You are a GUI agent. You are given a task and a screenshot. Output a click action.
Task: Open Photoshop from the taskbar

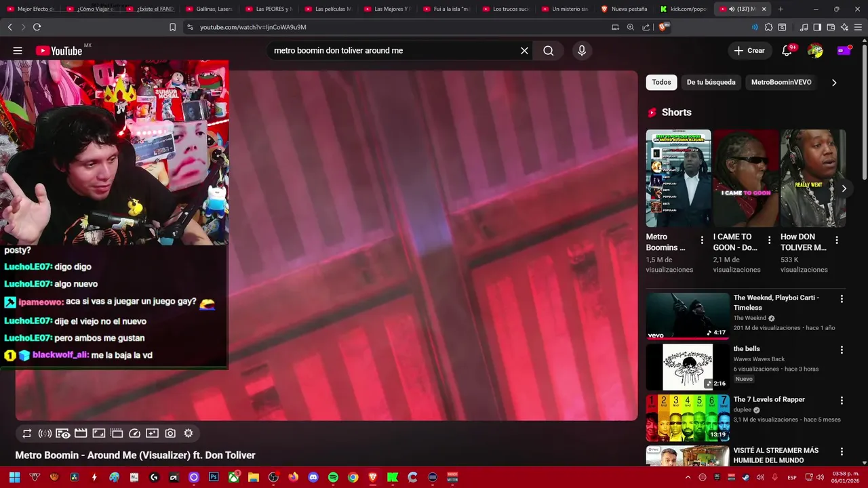[x=214, y=477]
